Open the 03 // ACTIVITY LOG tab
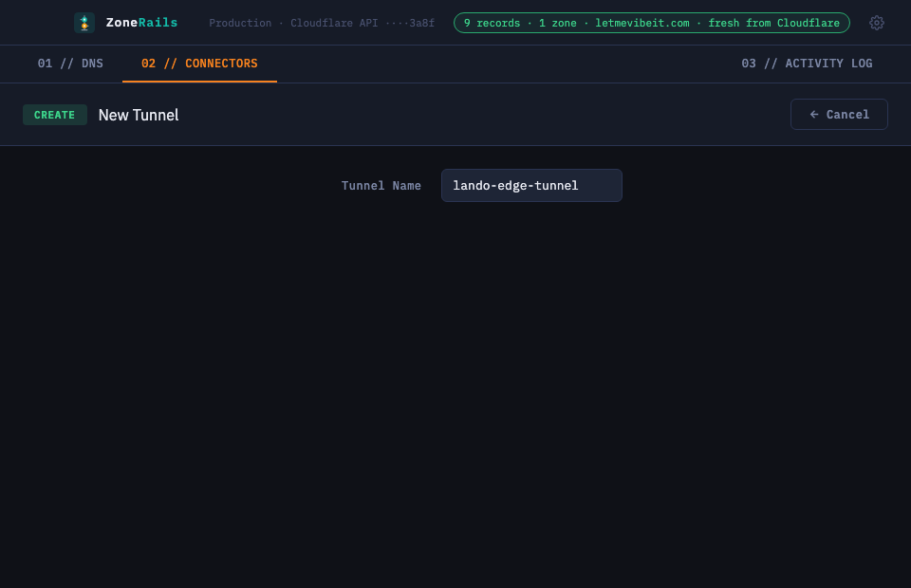This screenshot has height=588, width=911. (807, 64)
